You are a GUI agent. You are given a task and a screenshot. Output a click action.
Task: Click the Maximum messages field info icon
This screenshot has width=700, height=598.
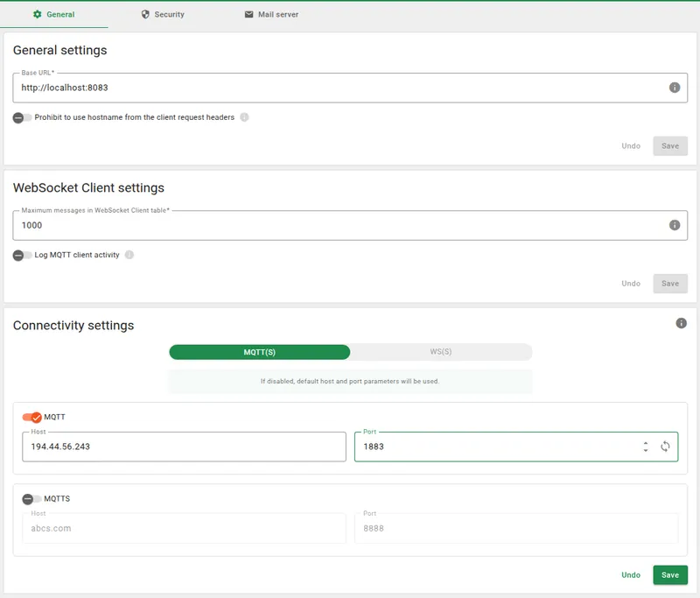[x=674, y=225]
